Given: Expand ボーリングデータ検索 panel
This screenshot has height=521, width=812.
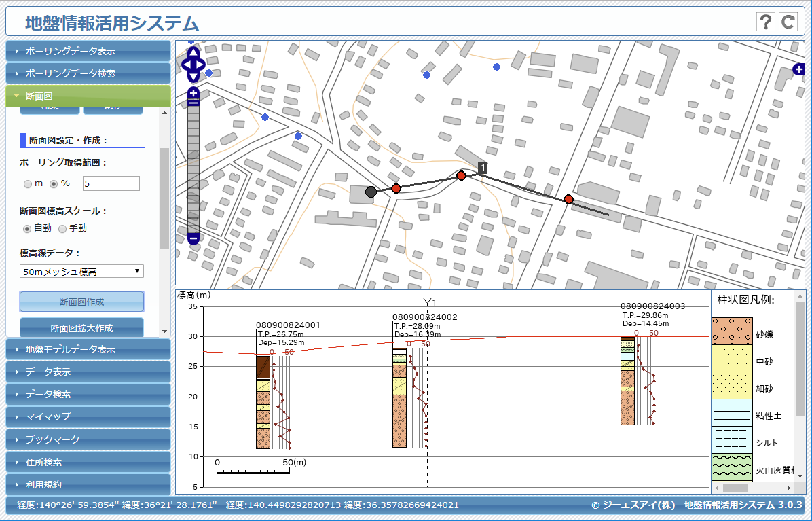Looking at the screenshot, I should click(x=88, y=73).
